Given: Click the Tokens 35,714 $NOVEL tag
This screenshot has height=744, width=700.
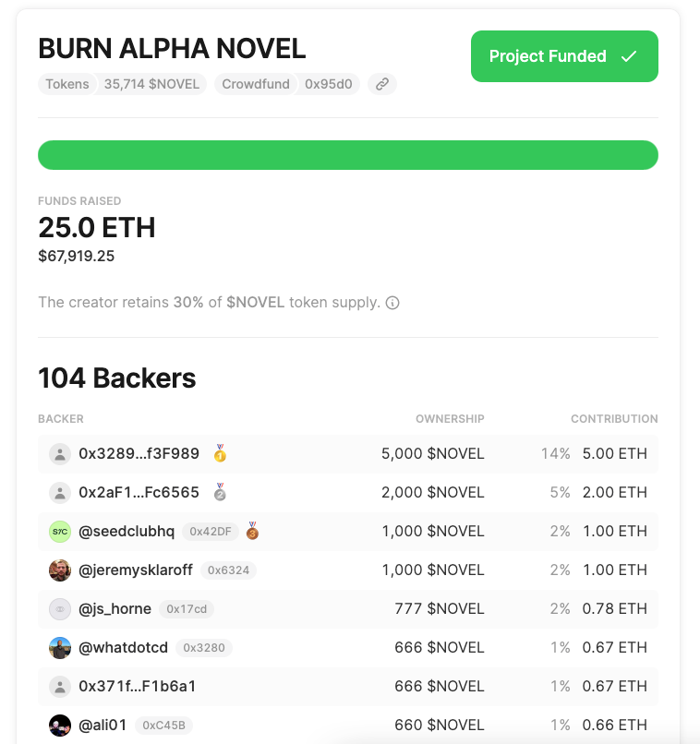Looking at the screenshot, I should pos(122,84).
